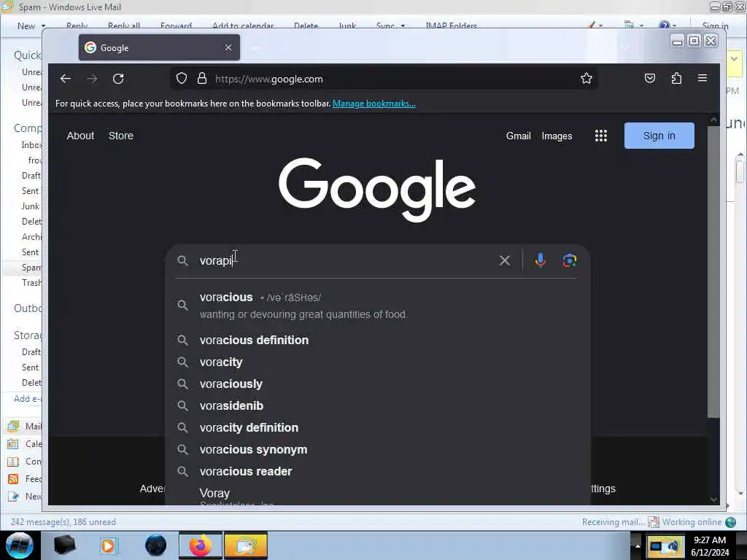Screen dimensions: 747x560
Task: Choose the 'vorasidenib' suggestion
Action: (x=378, y=405)
